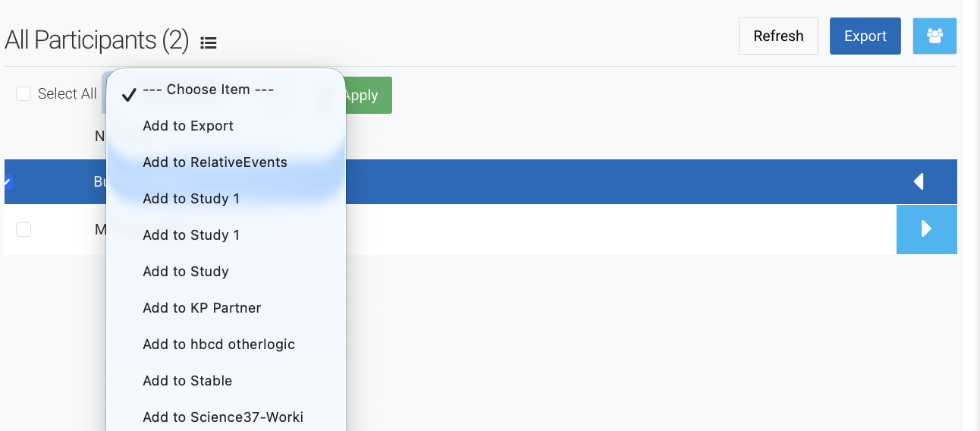The height and width of the screenshot is (431, 980).
Task: Toggle the Select All checkbox
Action: (x=24, y=93)
